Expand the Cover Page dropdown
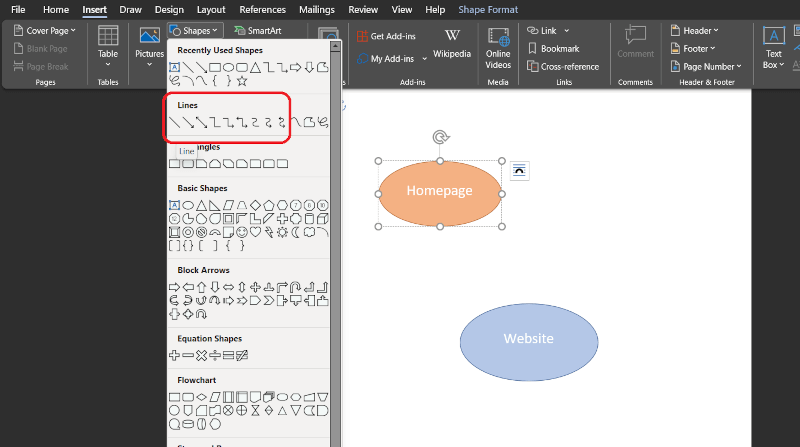Image resolution: width=800 pixels, height=447 pixels. [x=46, y=31]
